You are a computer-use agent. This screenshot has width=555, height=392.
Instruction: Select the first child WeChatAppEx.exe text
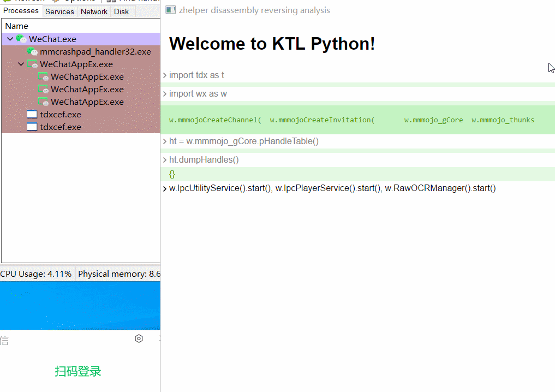(x=87, y=77)
